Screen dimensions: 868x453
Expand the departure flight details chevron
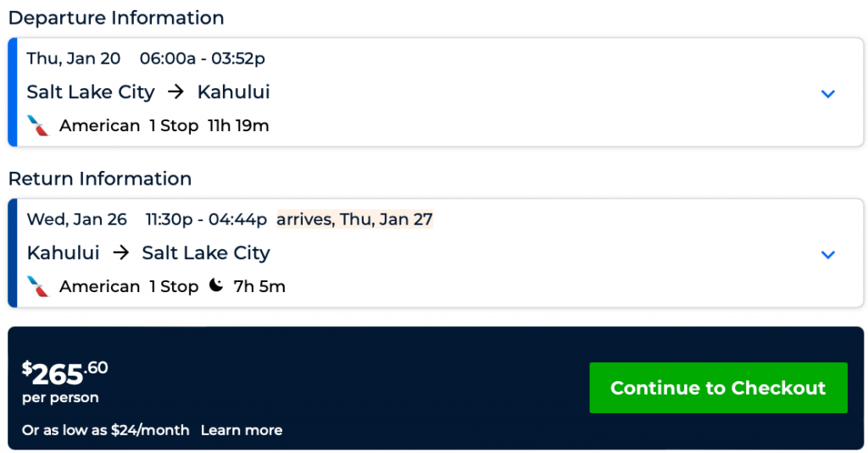click(828, 93)
